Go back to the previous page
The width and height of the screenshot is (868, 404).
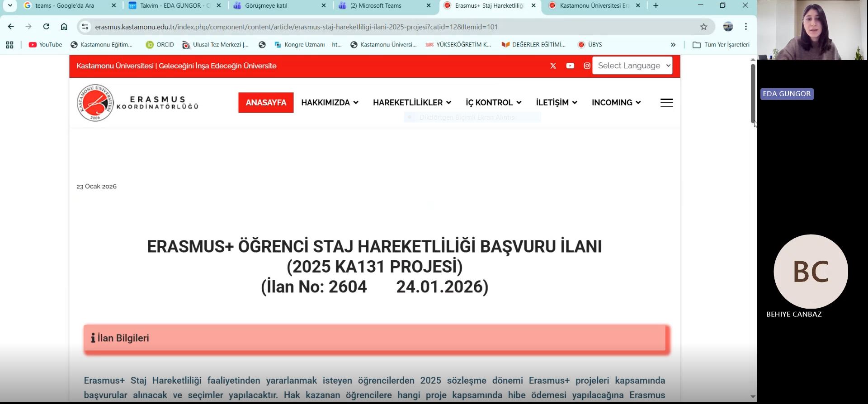point(11,27)
